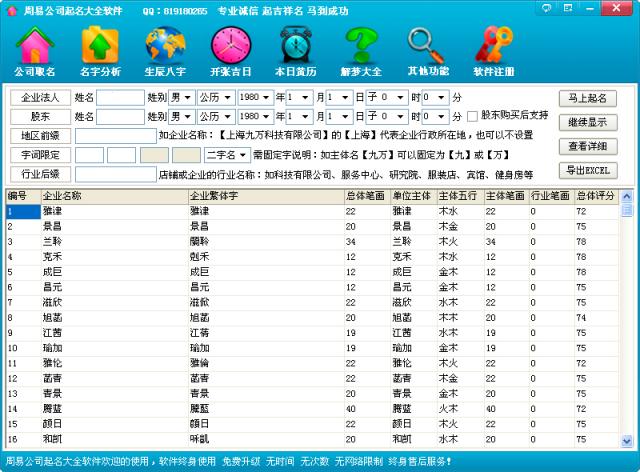640x472 pixels.
Task: Sort by the 总体评分 column header
Action: coord(596,196)
